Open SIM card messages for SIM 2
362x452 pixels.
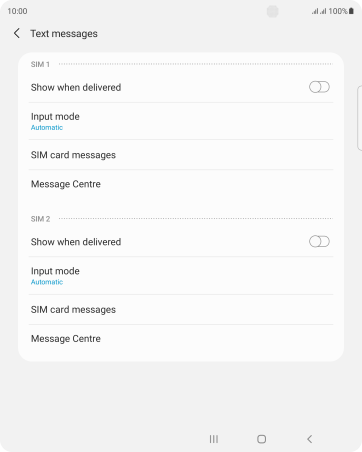181,310
